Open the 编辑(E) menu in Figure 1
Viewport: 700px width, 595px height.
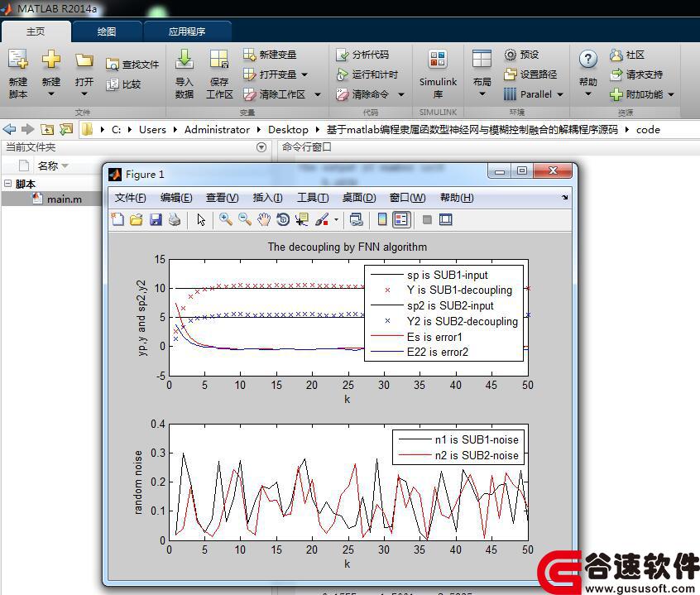pos(176,198)
